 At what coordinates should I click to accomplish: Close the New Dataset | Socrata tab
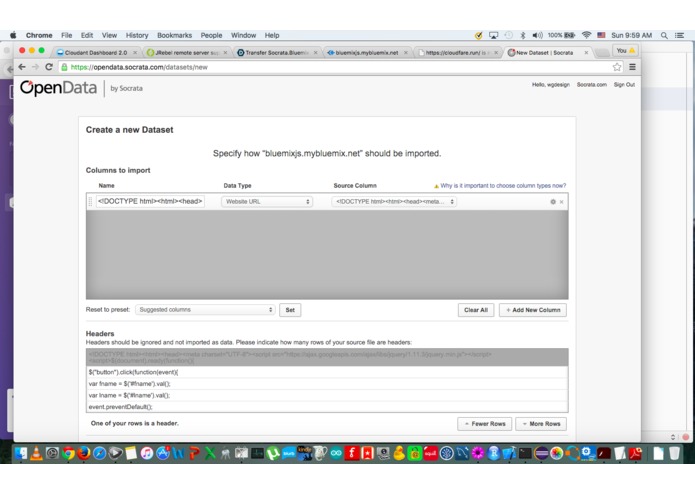tap(586, 53)
